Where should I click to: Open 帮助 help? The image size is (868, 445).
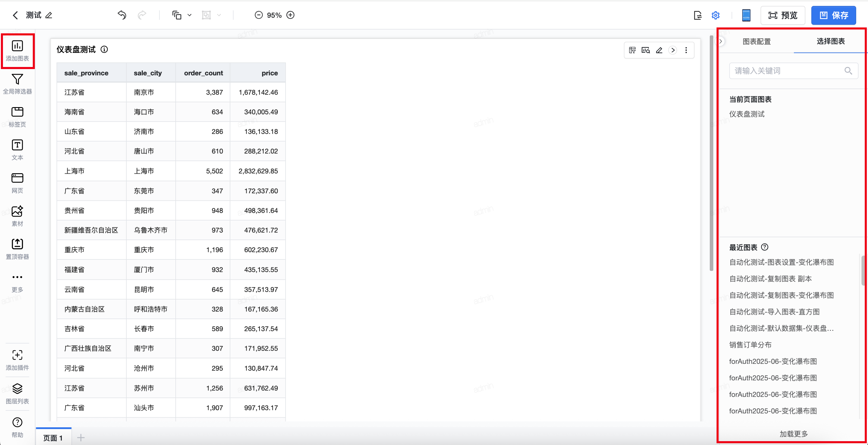point(17,428)
